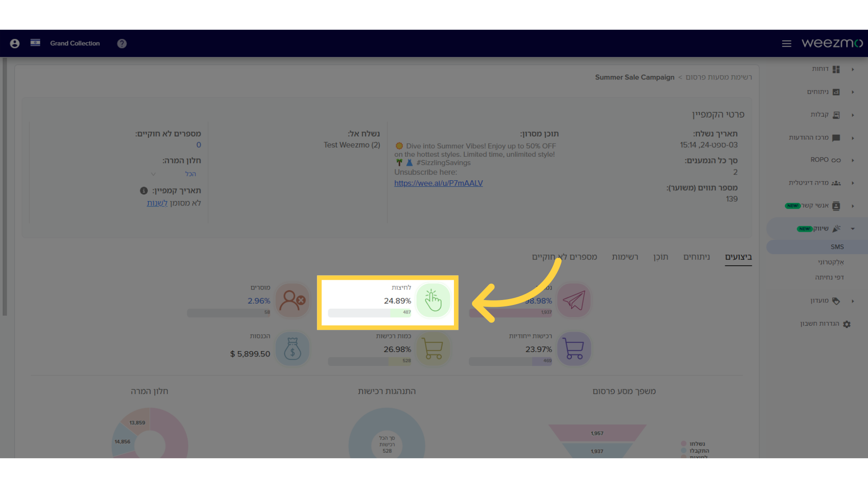Click the התקבלו funnel legend entry
868x488 pixels.
pos(695,451)
